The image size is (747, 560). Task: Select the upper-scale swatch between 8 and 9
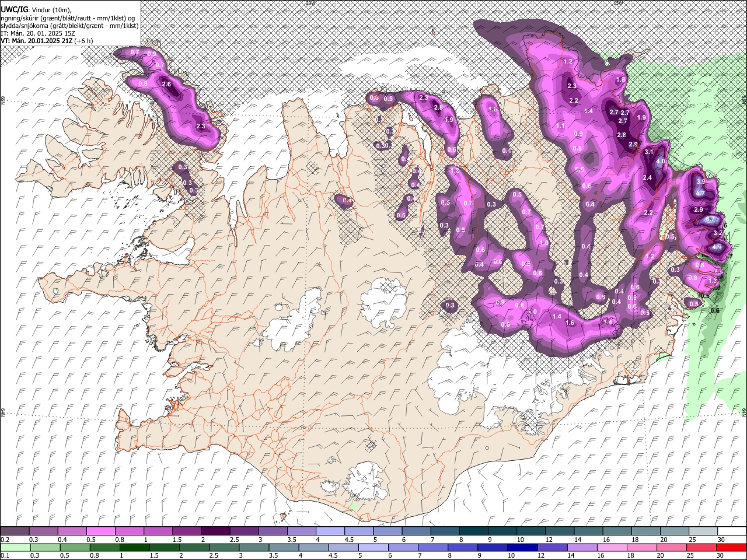pos(473,531)
